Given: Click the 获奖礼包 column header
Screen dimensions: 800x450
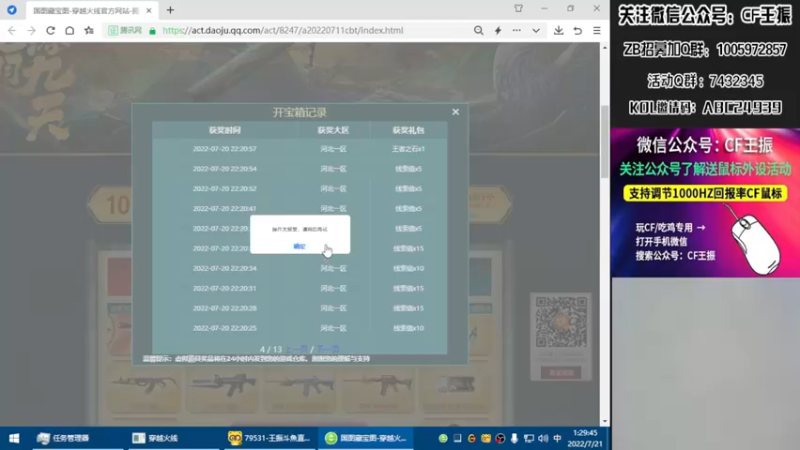Looking at the screenshot, I should (408, 130).
